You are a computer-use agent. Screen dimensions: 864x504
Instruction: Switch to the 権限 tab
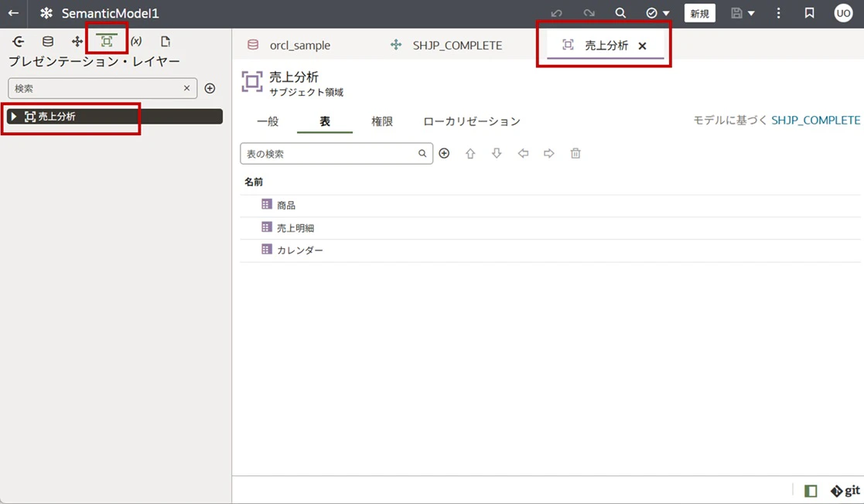(x=382, y=121)
